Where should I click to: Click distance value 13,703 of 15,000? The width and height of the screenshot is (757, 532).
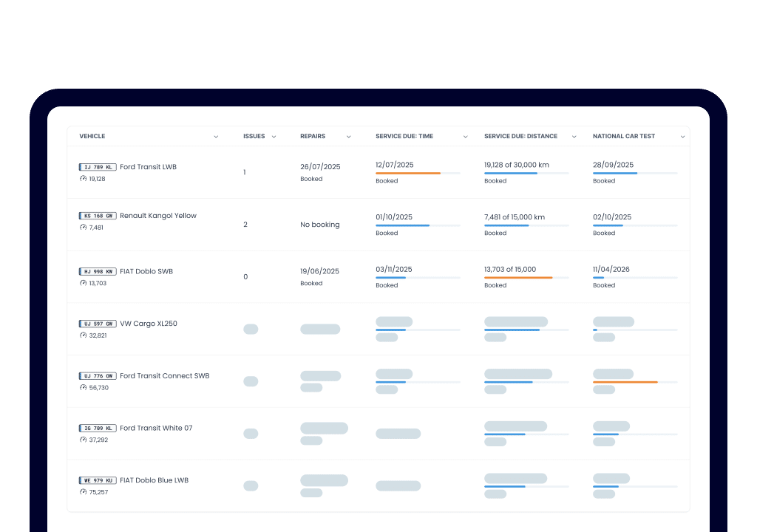pyautogui.click(x=510, y=270)
